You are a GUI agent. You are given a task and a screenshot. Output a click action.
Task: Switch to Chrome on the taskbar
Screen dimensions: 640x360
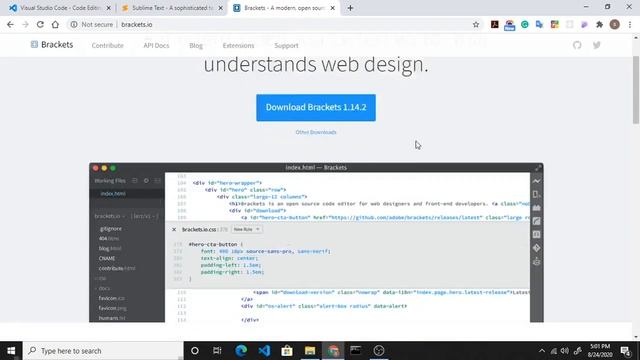click(333, 351)
